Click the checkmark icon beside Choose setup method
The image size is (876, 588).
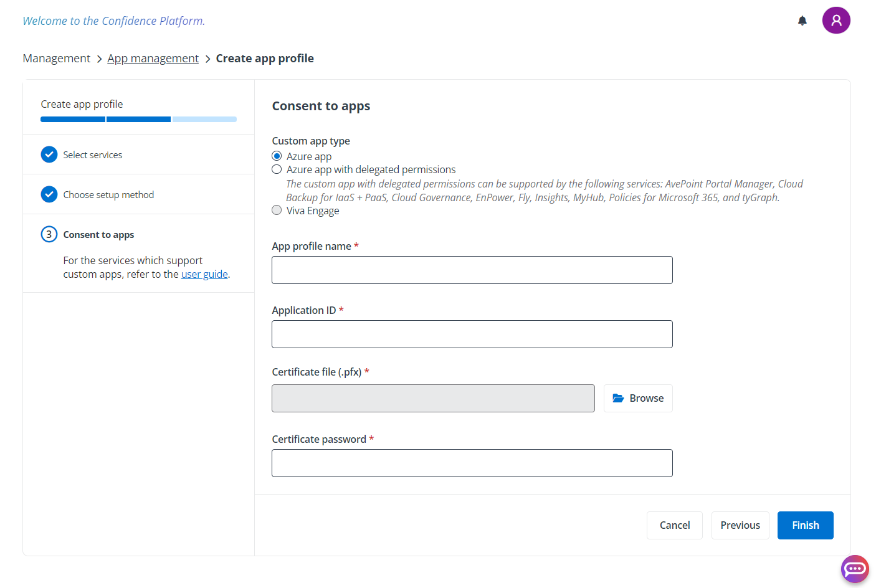click(x=49, y=194)
